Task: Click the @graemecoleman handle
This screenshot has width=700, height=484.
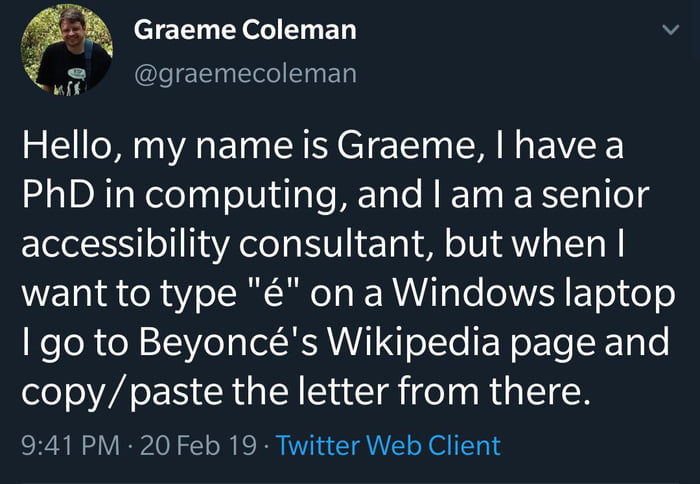Action: pos(245,72)
